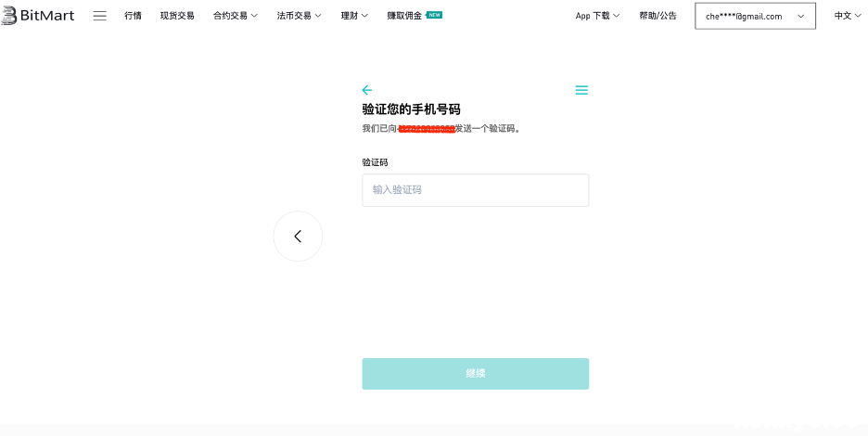This screenshot has height=436, width=868.
Task: Open the 行情 menu item
Action: (x=133, y=16)
